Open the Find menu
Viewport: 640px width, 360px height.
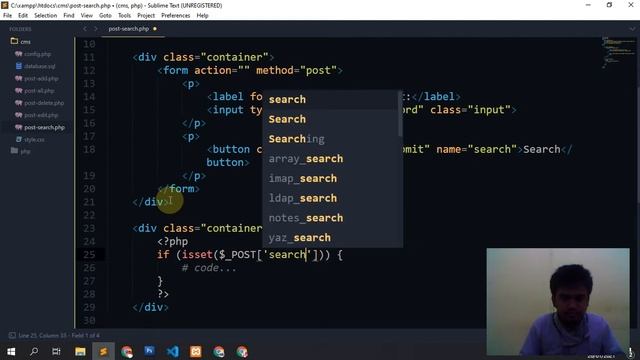pyautogui.click(x=69, y=16)
